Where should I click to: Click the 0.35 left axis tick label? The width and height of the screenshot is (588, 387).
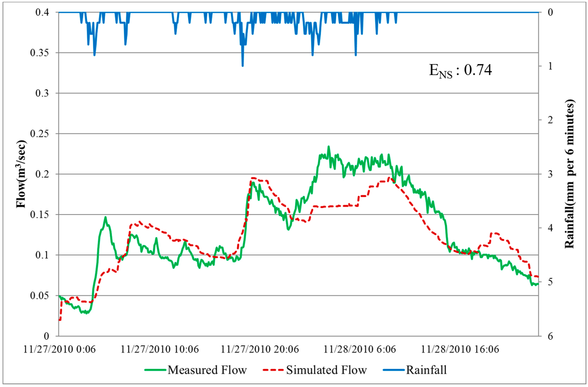(x=39, y=53)
